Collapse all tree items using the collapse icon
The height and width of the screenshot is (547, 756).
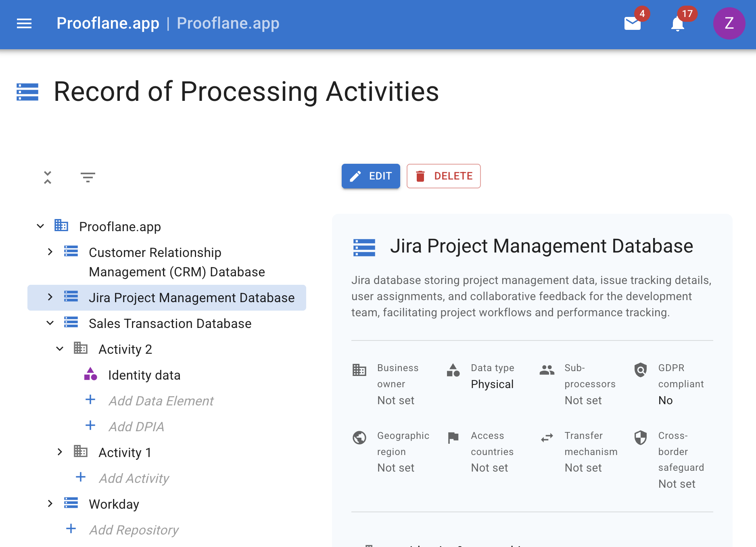[x=47, y=177]
